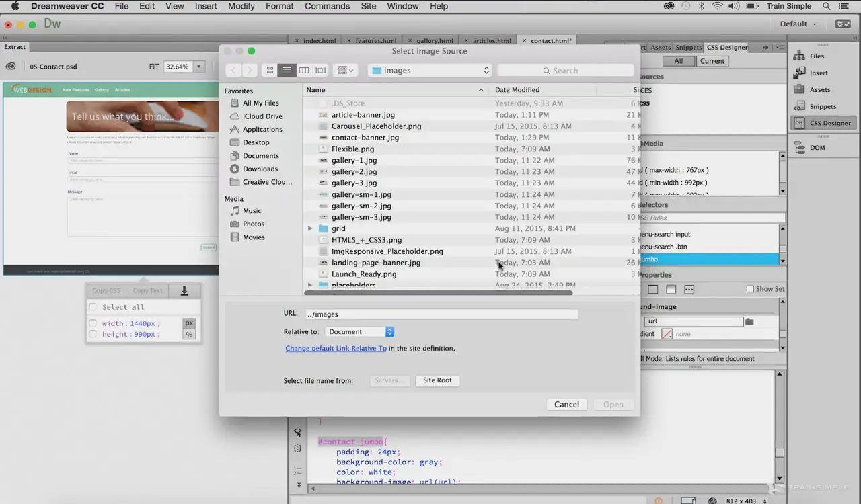Click the file list horizontal scrollbar
This screenshot has height=504, width=861.
click(438, 292)
